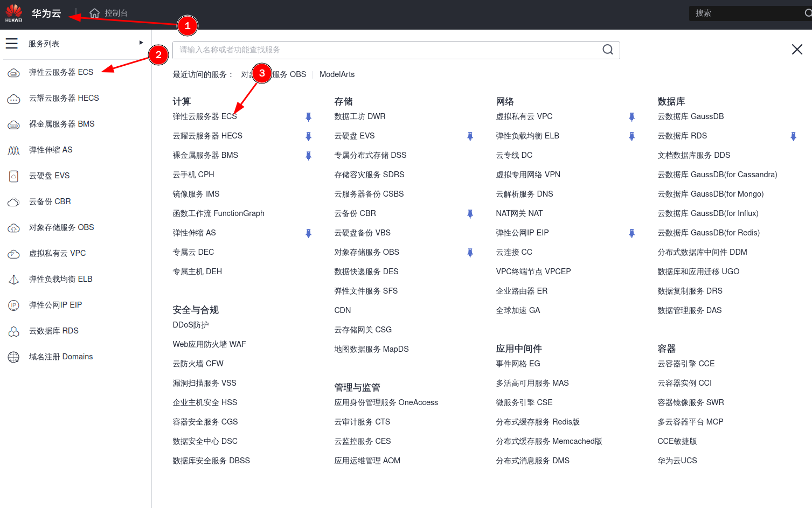Expand 服务列表 using its arrow
Screen dimensions: 812x508
pos(141,43)
